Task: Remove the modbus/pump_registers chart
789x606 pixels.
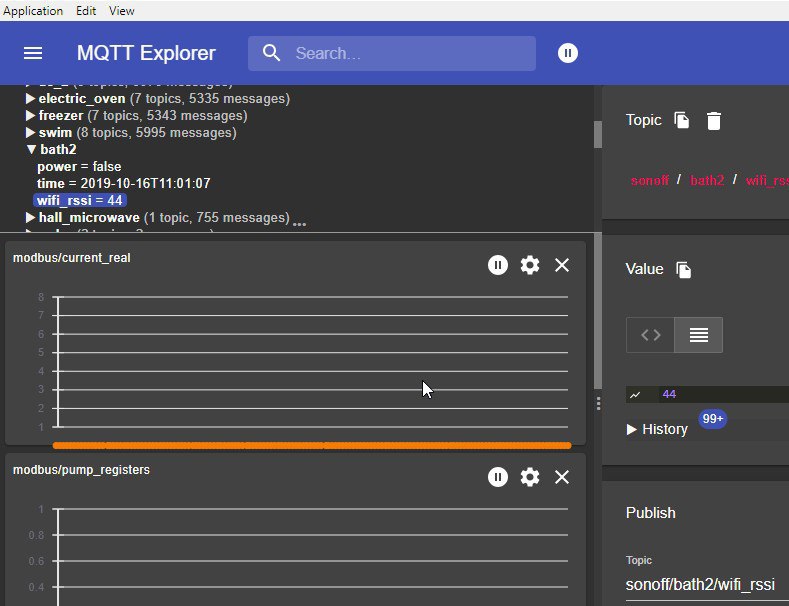Action: point(562,477)
